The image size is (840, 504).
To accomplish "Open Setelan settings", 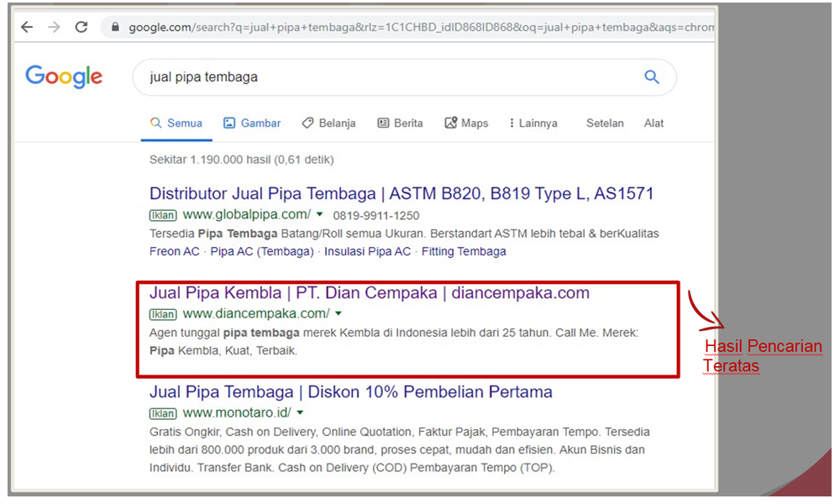I will pos(605,123).
